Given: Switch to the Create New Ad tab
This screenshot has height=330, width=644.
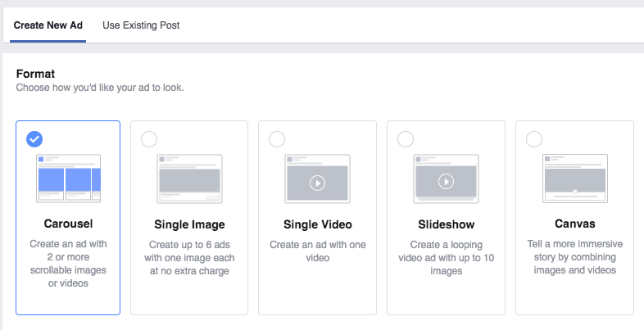Looking at the screenshot, I should [48, 25].
